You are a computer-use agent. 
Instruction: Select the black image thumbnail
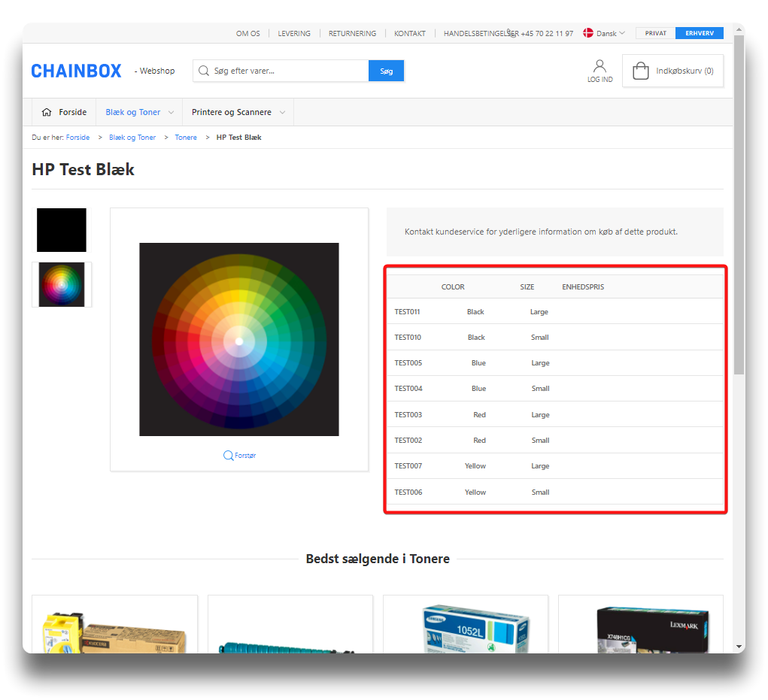tap(62, 230)
